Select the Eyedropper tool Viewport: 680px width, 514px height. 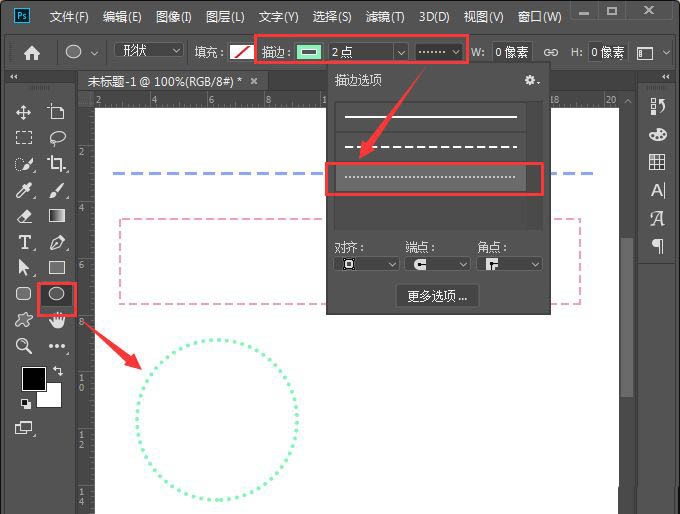coord(24,190)
